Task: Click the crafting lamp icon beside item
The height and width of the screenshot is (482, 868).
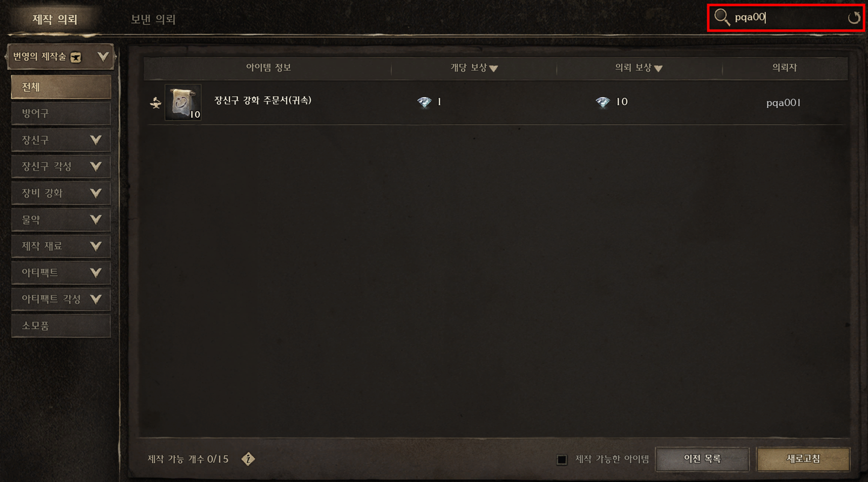Action: (155, 103)
